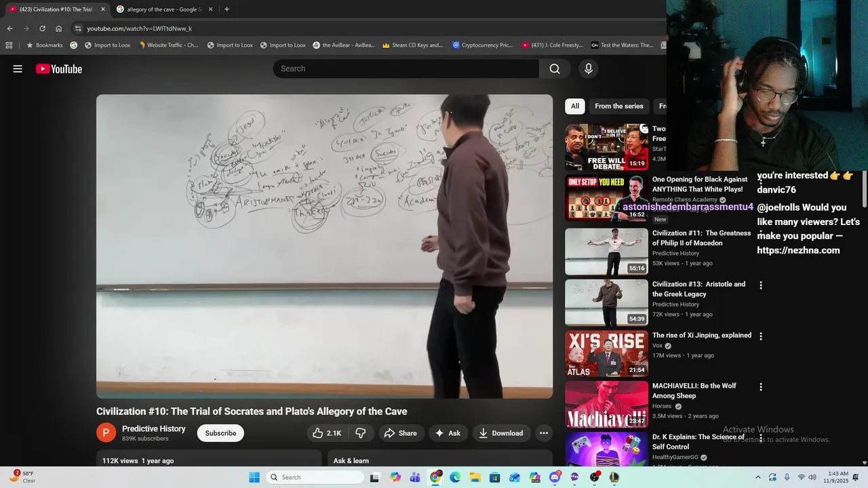Open the free will debate video thumbnail
The height and width of the screenshot is (488, 868).
(x=606, y=147)
